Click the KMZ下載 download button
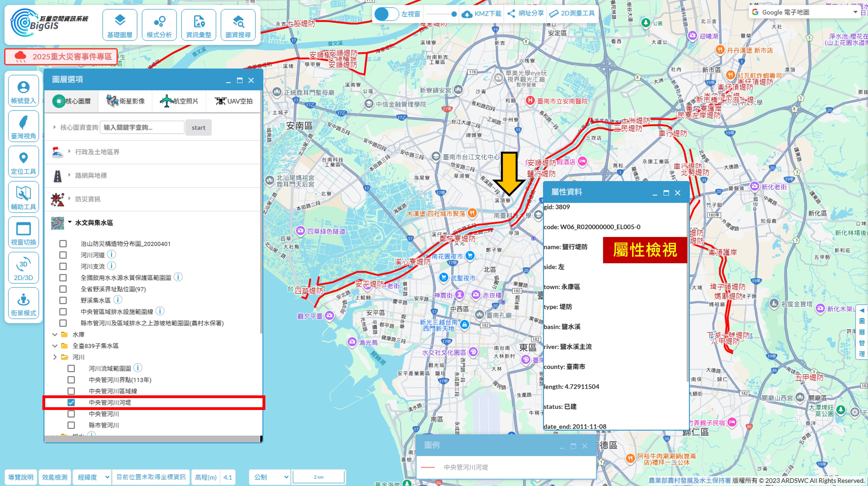This screenshot has width=868, height=486. [481, 14]
